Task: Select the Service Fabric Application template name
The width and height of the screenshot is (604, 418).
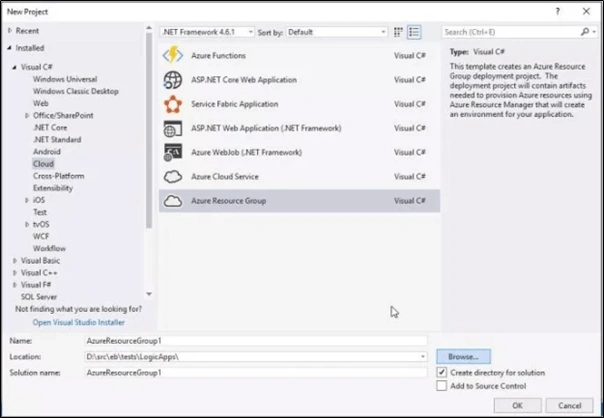Action: pyautogui.click(x=235, y=104)
